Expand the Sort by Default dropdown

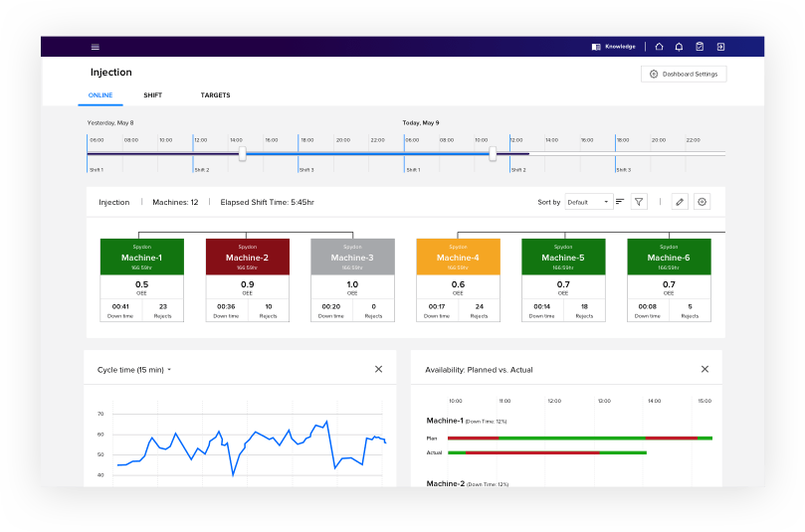(x=588, y=202)
